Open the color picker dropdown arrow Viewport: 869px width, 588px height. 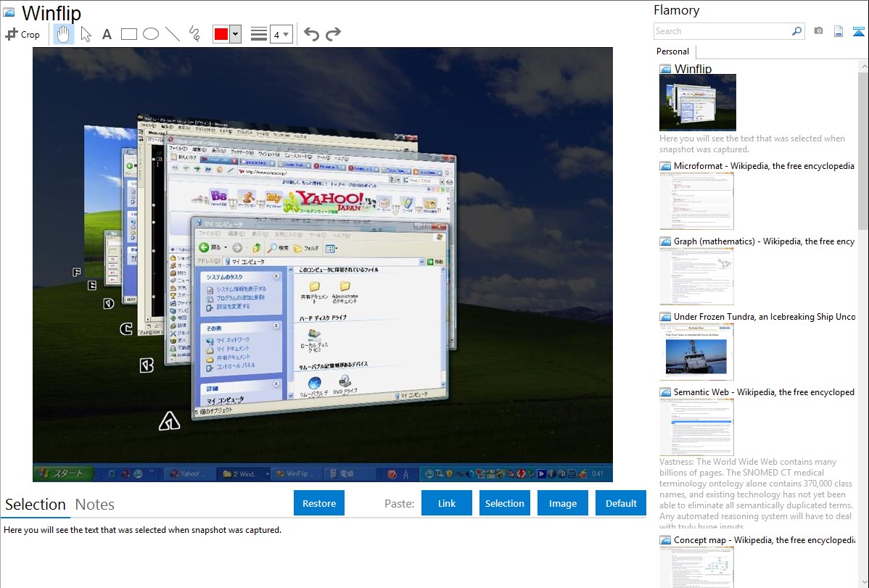[235, 34]
